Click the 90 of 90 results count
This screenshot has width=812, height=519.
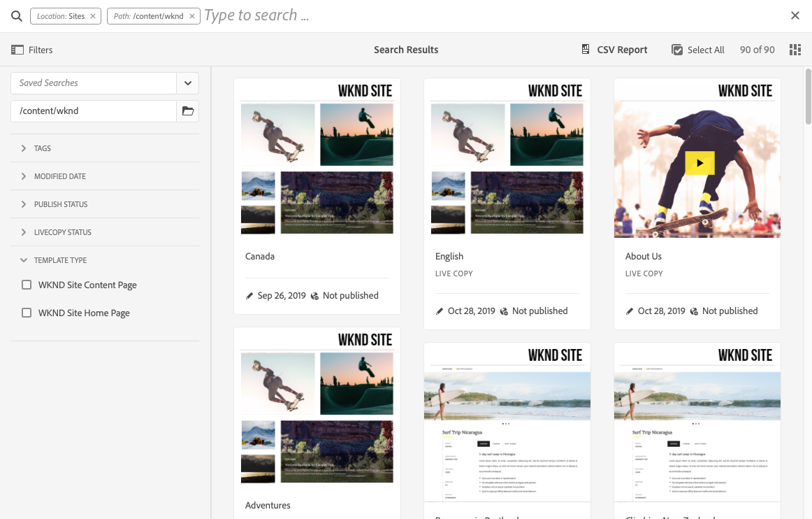point(757,50)
